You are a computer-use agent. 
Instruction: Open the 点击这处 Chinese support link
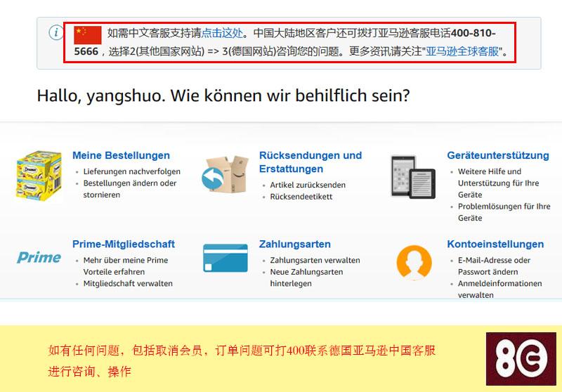pyautogui.click(x=222, y=33)
